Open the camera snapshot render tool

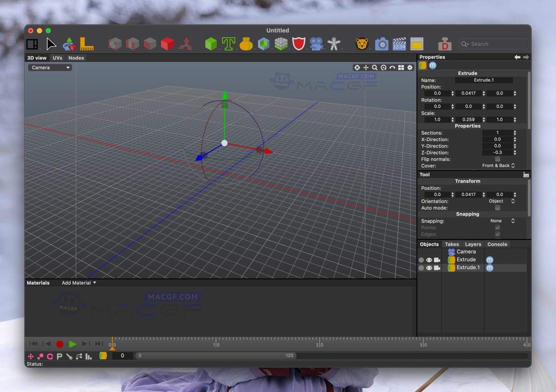coord(381,44)
